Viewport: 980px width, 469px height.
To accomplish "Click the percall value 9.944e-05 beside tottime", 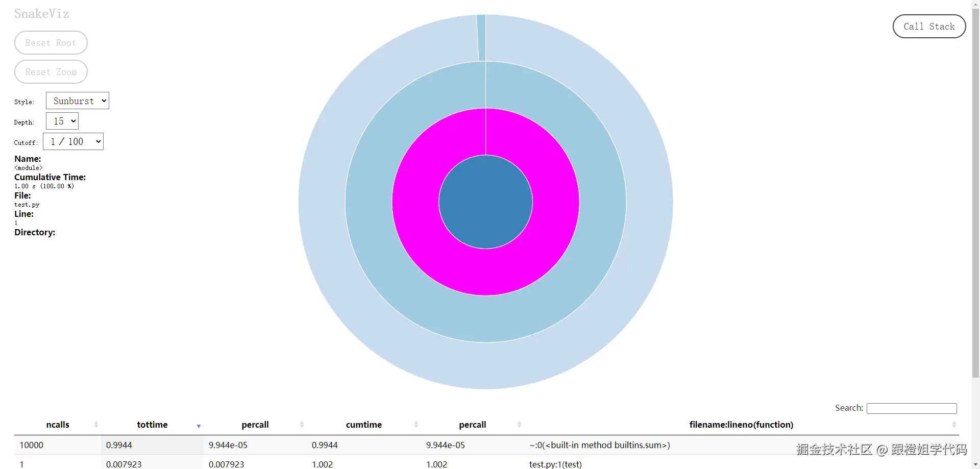I will tap(228, 445).
